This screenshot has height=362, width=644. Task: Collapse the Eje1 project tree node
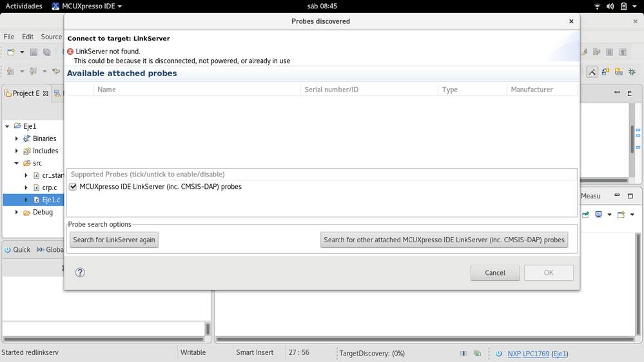pyautogui.click(x=7, y=126)
